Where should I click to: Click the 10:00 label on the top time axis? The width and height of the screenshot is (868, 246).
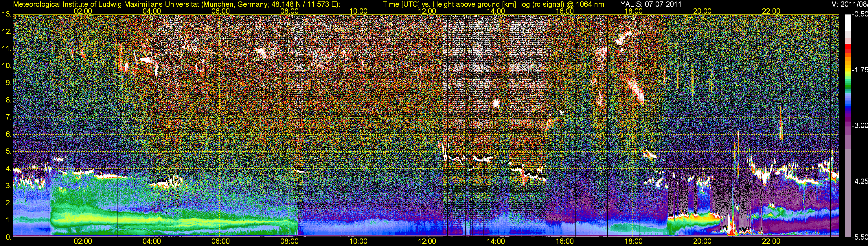click(358, 11)
